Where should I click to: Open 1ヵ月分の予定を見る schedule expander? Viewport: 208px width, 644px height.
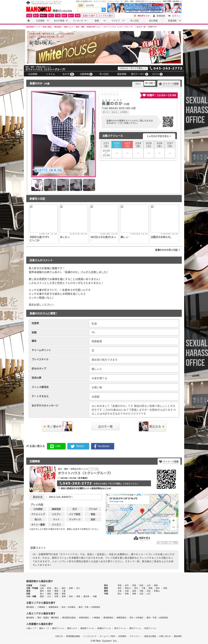[159, 136]
